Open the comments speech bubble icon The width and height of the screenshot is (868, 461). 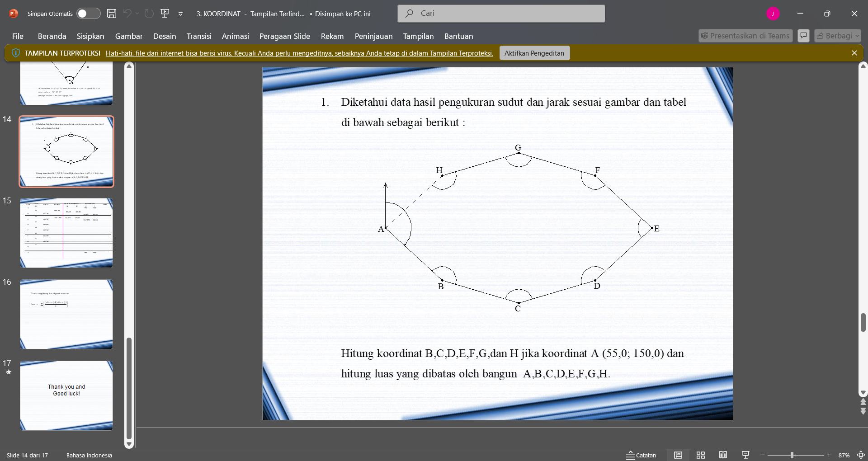[803, 36]
